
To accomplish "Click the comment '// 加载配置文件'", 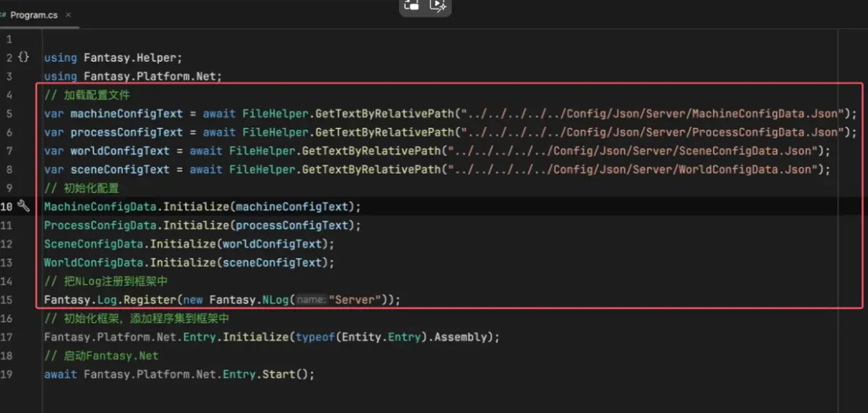I will tap(87, 95).
